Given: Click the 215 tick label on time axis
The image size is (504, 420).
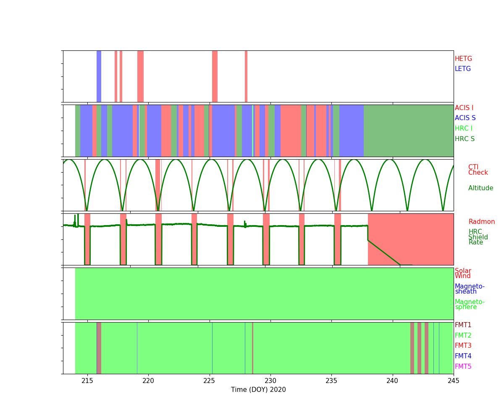Looking at the screenshot, I should [87, 381].
